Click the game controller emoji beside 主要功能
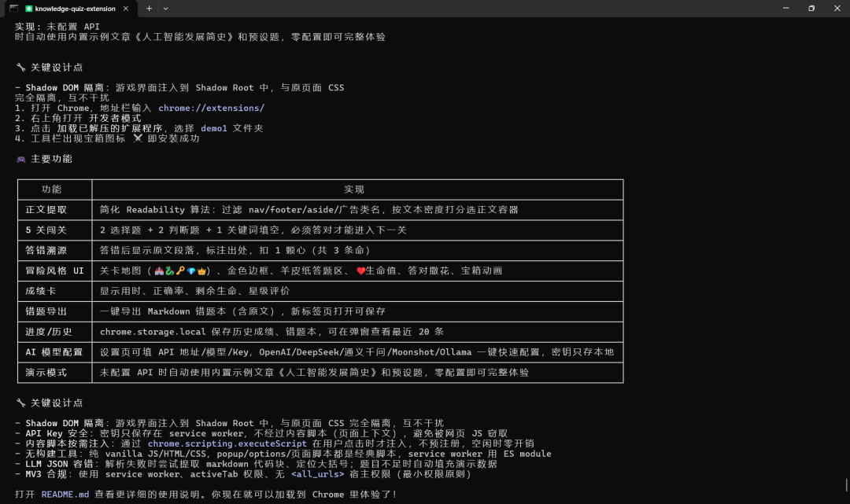 [21, 159]
